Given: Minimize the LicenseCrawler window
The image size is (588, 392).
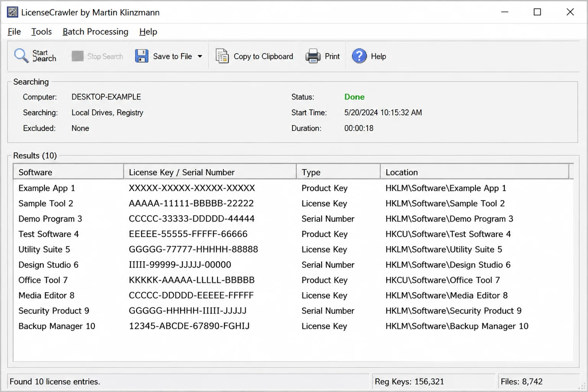Looking at the screenshot, I should click(505, 12).
